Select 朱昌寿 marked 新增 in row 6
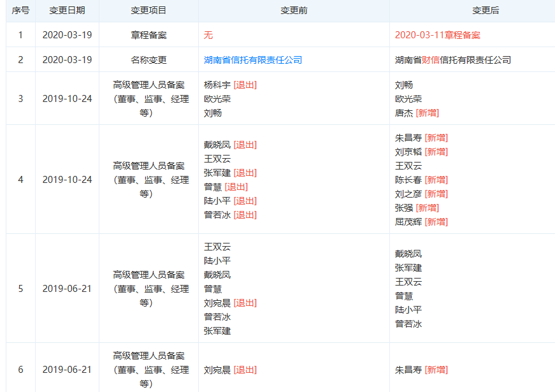 [x=408, y=370]
